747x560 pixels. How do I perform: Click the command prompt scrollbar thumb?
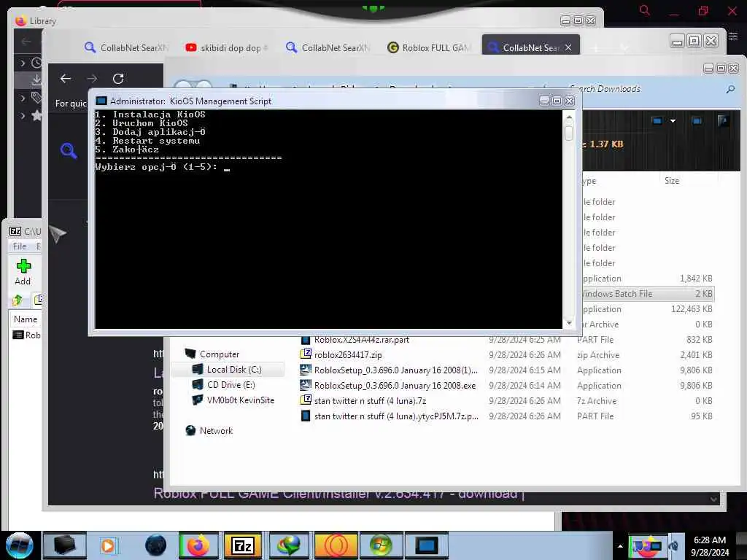[569, 133]
